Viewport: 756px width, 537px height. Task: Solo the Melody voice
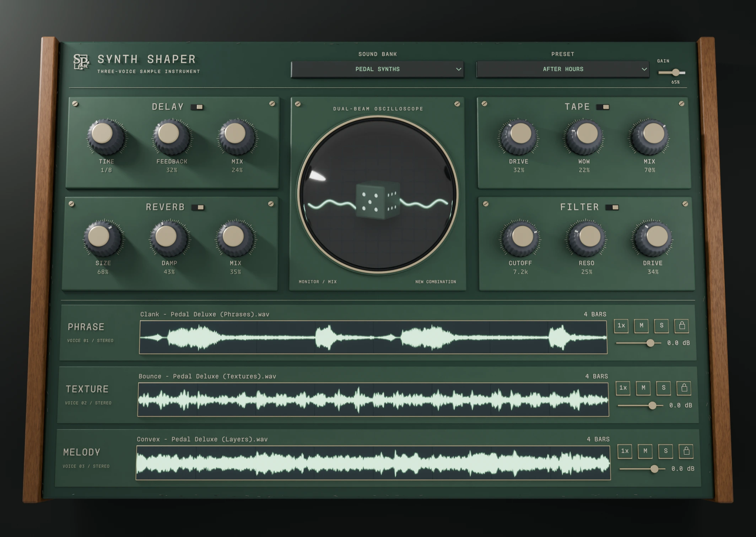(666, 451)
